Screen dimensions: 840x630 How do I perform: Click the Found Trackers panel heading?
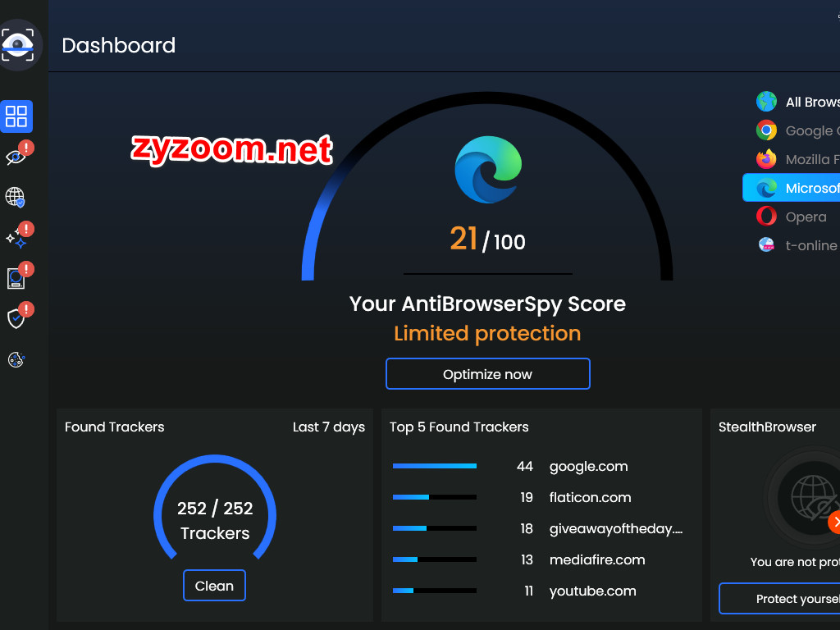click(115, 427)
